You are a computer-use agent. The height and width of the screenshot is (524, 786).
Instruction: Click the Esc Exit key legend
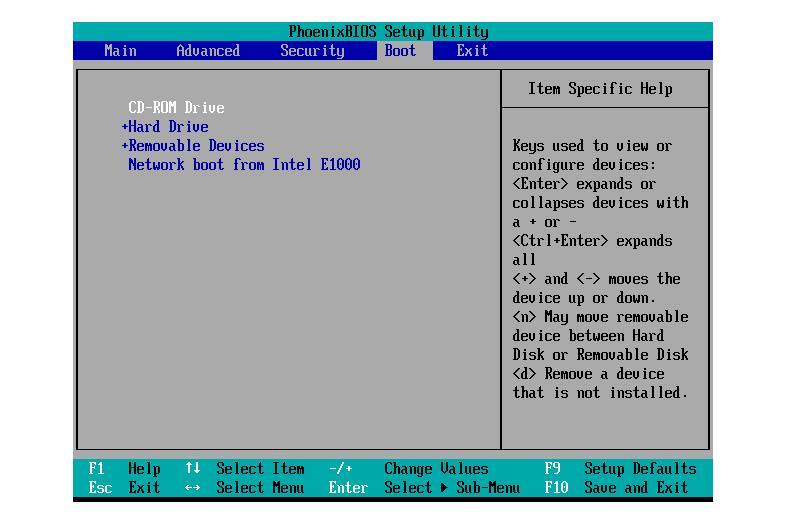[124, 487]
